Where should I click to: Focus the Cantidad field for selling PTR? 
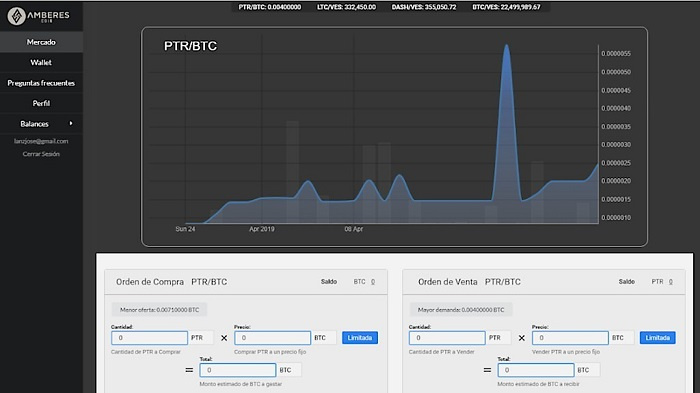(447, 338)
